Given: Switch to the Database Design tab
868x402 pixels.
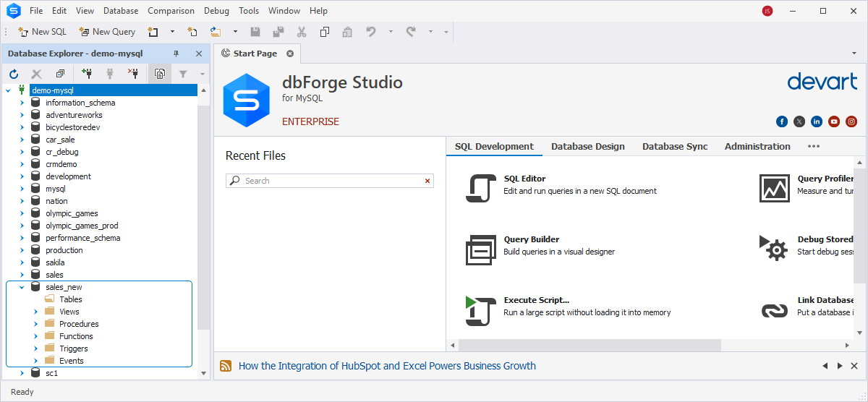Looking at the screenshot, I should [588, 146].
